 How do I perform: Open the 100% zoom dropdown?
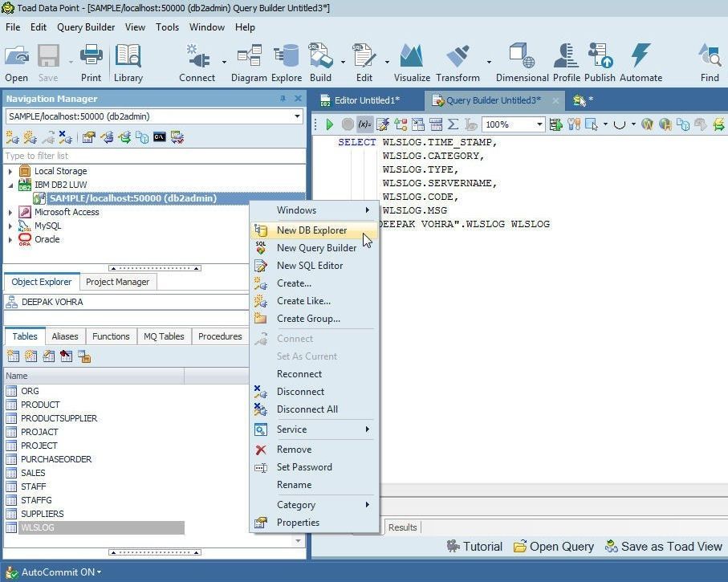[539, 124]
